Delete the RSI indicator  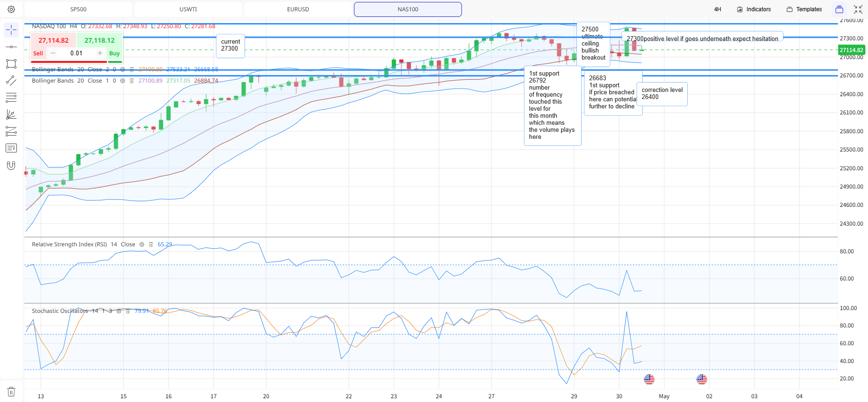coord(151,244)
